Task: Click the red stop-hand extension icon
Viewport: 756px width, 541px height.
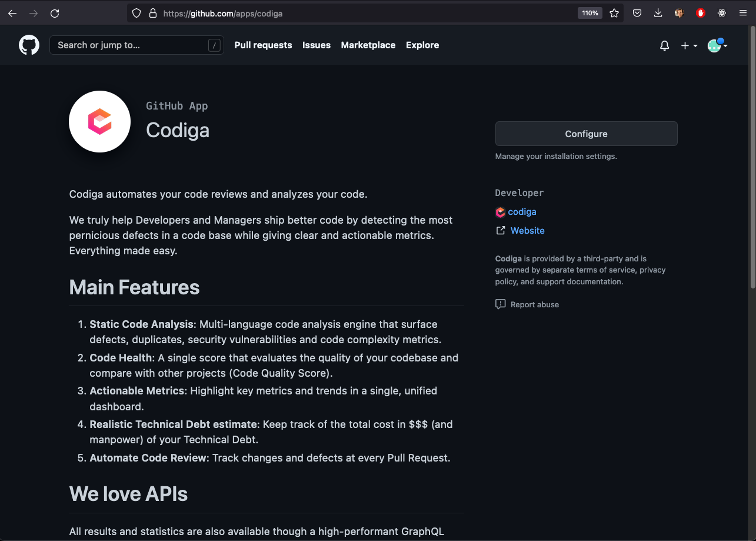Action: point(701,13)
